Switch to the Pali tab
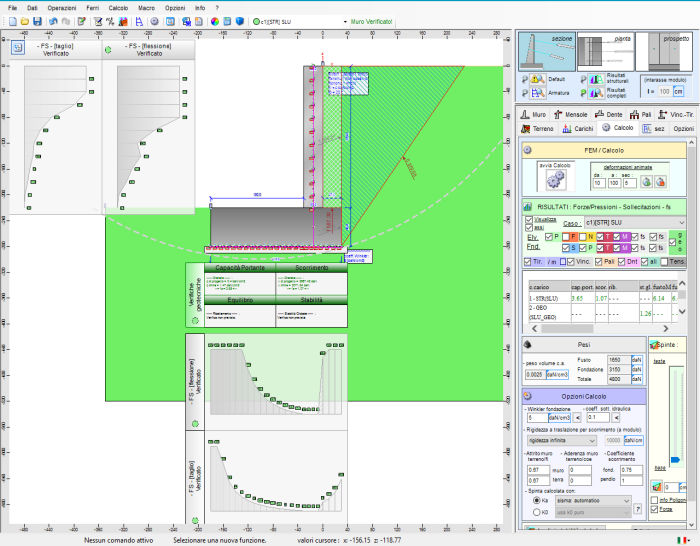Screen dimensions: 700x546 click(x=640, y=115)
